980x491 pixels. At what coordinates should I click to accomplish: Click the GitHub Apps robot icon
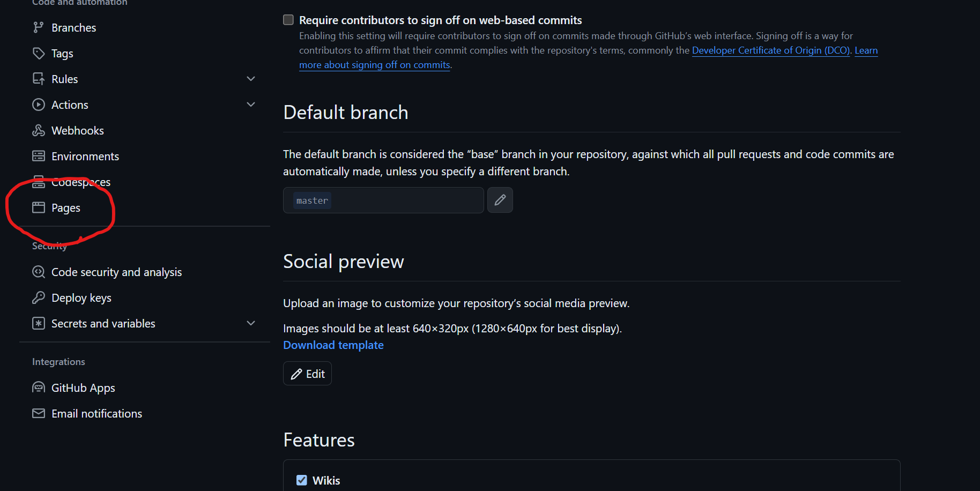click(x=38, y=388)
